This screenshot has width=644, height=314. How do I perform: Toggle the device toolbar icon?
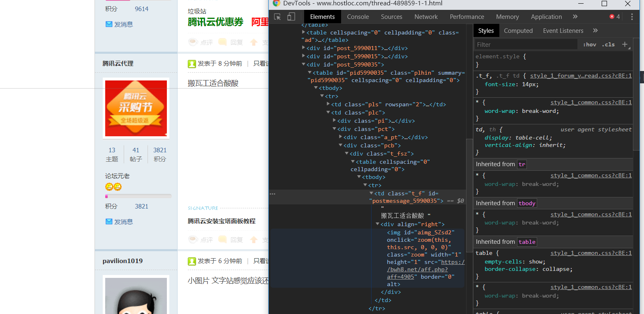(291, 17)
